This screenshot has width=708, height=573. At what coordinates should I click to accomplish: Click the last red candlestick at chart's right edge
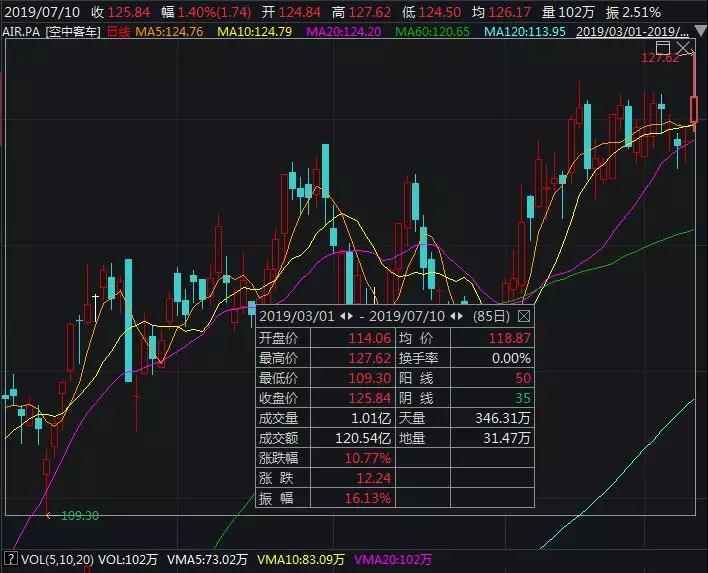pyautogui.click(x=694, y=109)
